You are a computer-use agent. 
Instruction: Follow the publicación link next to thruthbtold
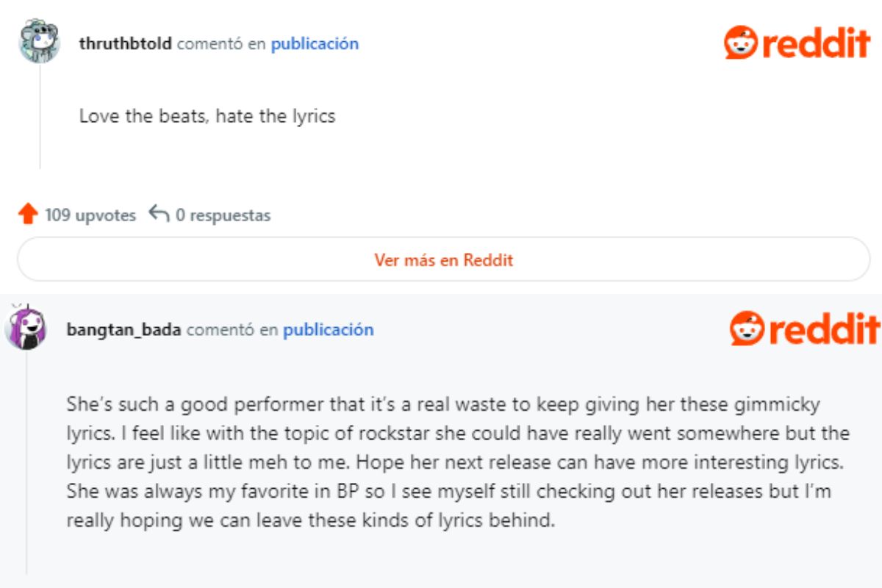[x=315, y=43]
